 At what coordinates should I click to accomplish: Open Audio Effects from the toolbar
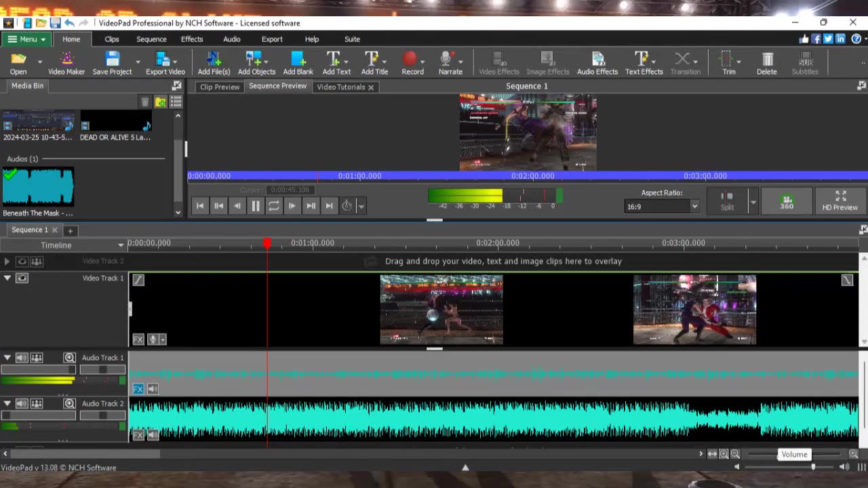point(597,64)
